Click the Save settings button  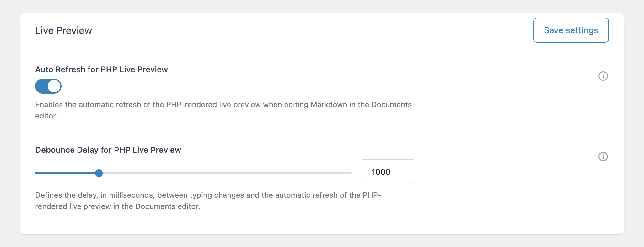click(571, 30)
